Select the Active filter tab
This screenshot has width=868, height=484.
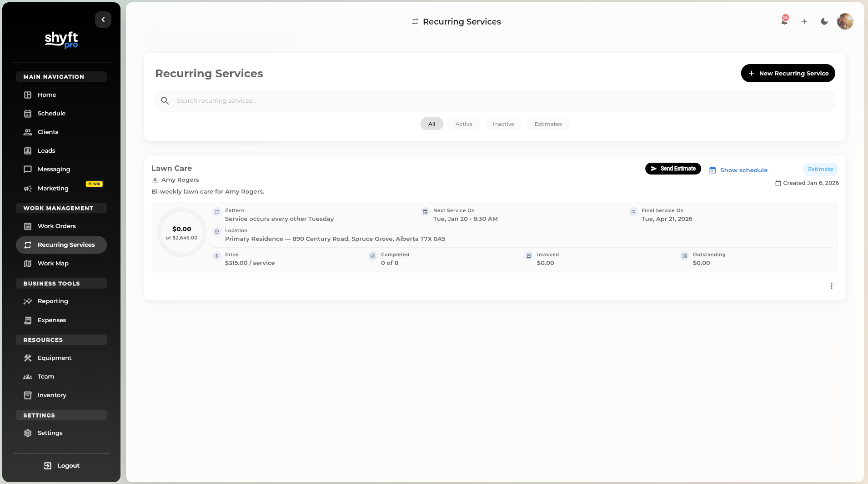click(464, 124)
